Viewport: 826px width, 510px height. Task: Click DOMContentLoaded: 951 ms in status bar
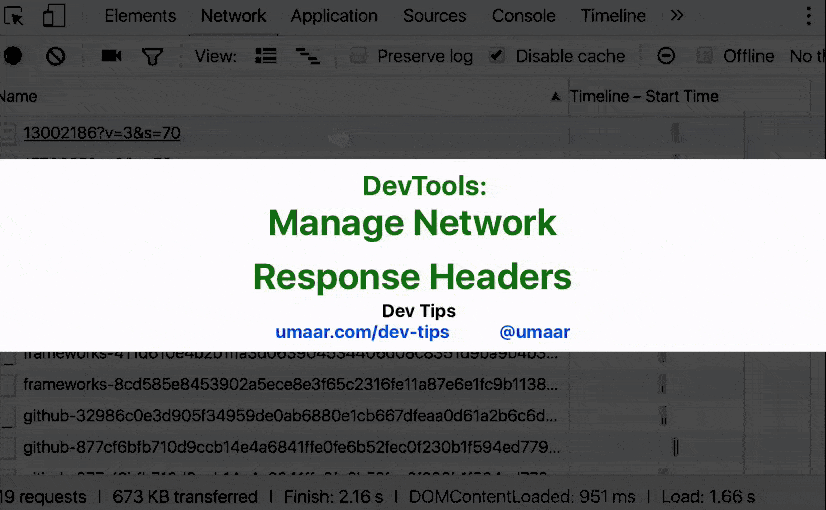tap(522, 496)
